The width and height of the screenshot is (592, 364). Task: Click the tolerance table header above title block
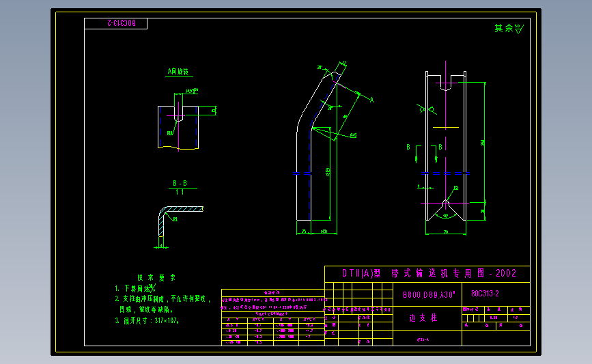[x=272, y=293]
